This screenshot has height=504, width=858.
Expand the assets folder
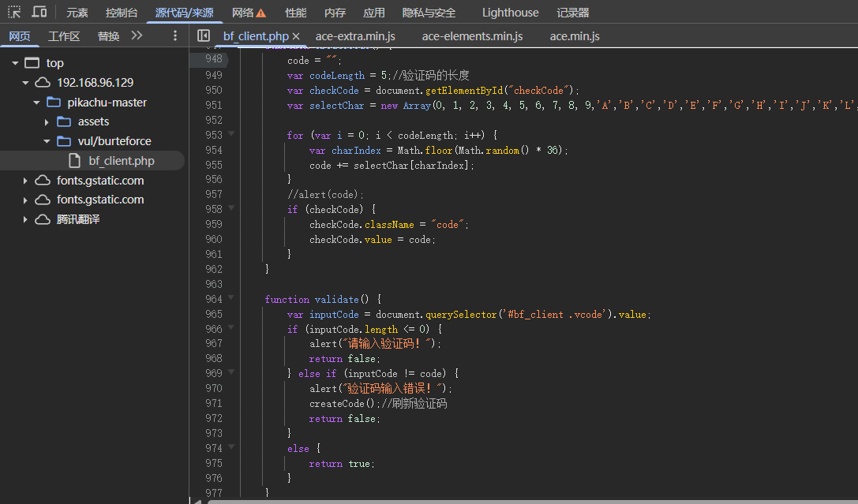47,122
